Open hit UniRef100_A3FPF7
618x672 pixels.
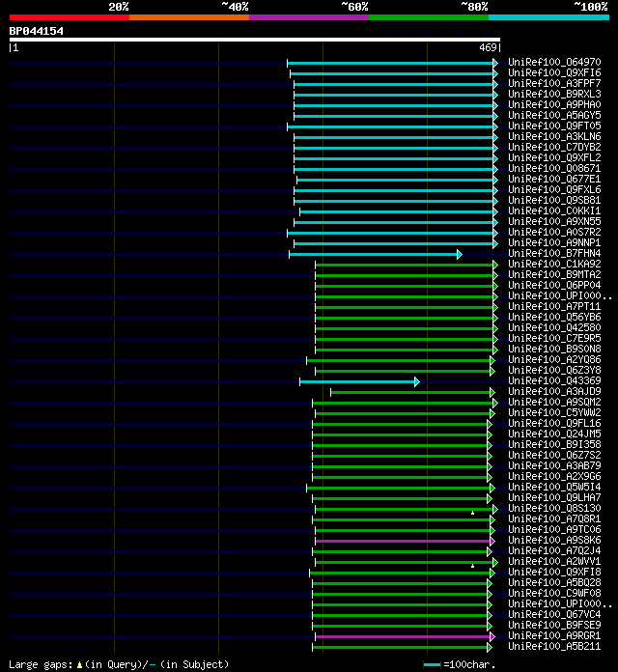[x=554, y=84]
